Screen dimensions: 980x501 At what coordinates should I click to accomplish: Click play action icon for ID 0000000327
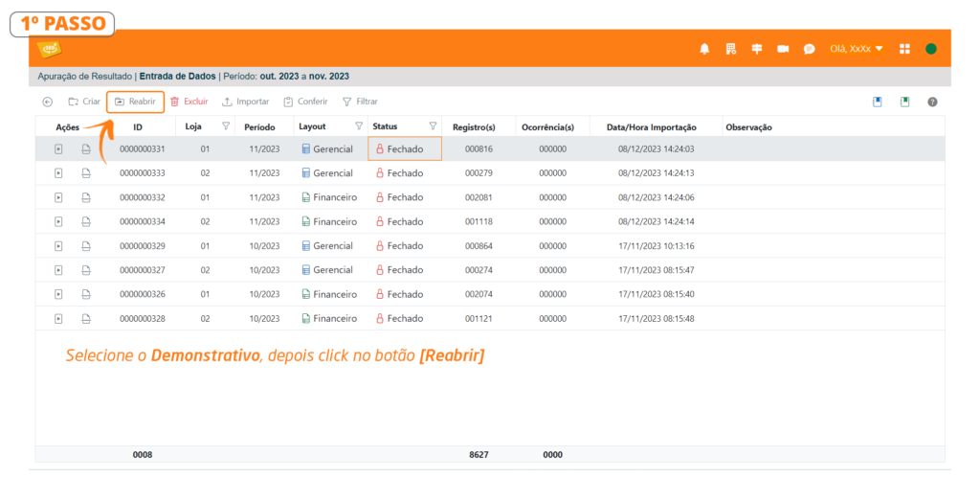pos(58,270)
